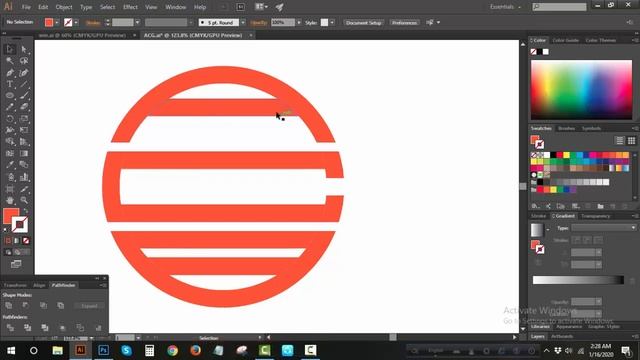This screenshot has height=360, width=640.
Task: Select the Pen tool
Action: (x=10, y=73)
